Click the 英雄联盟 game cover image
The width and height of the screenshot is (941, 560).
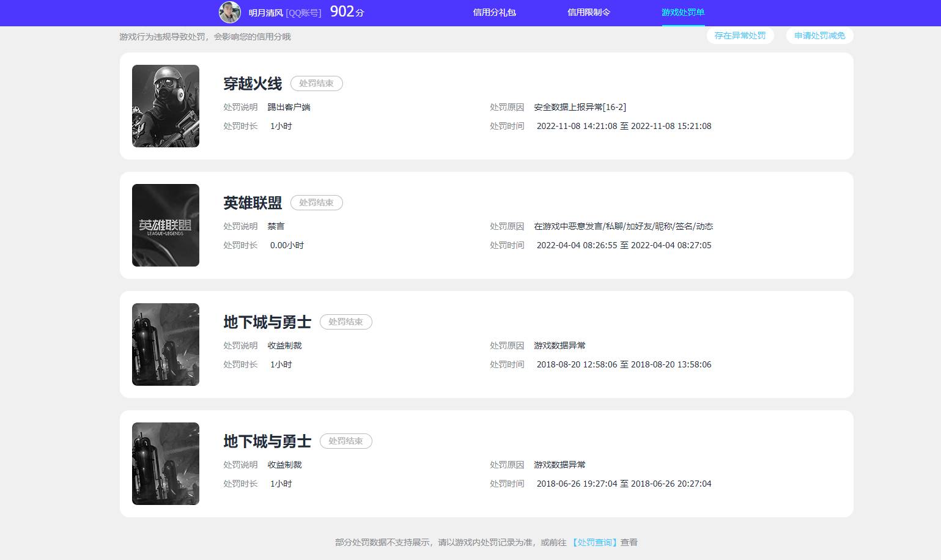pyautogui.click(x=166, y=225)
